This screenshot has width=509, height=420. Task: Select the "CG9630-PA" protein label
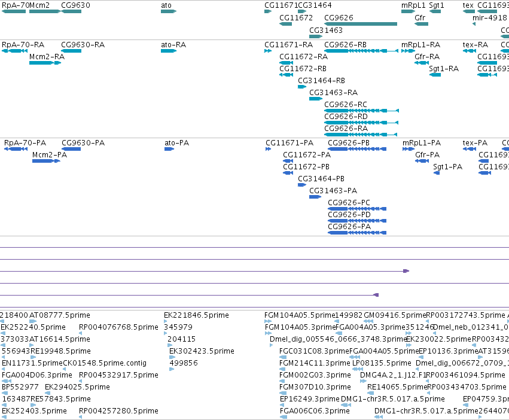click(83, 142)
